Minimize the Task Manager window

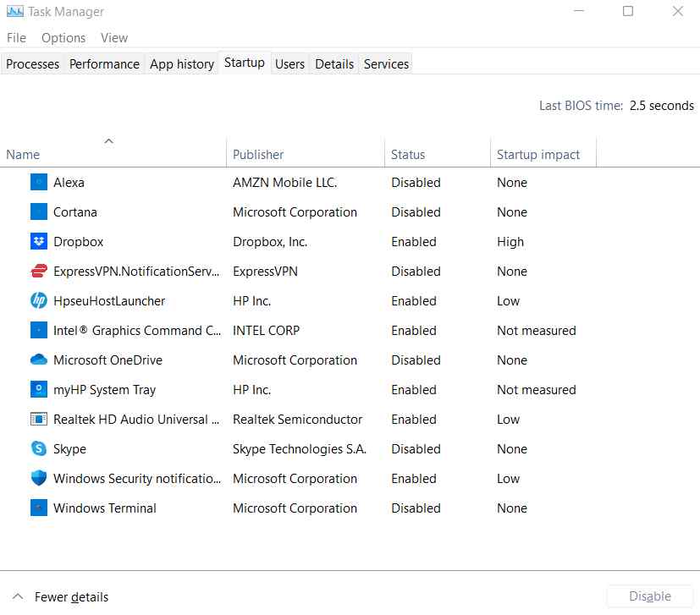point(579,11)
